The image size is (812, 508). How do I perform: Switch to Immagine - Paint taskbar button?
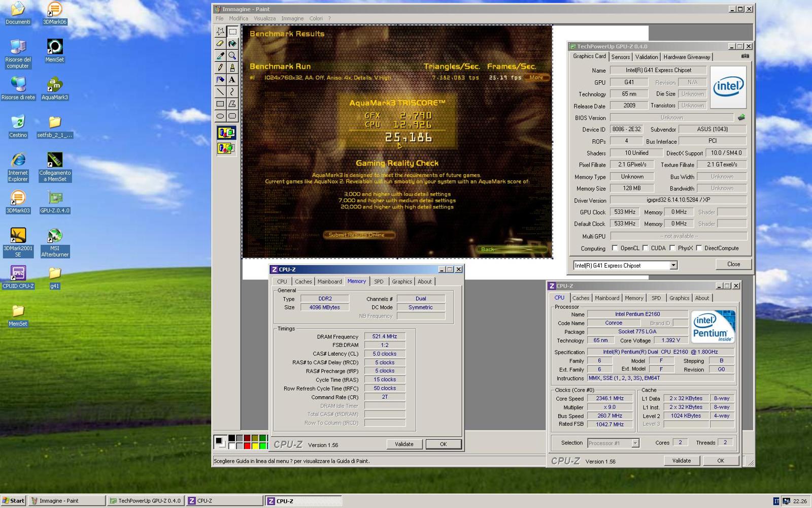(66, 500)
